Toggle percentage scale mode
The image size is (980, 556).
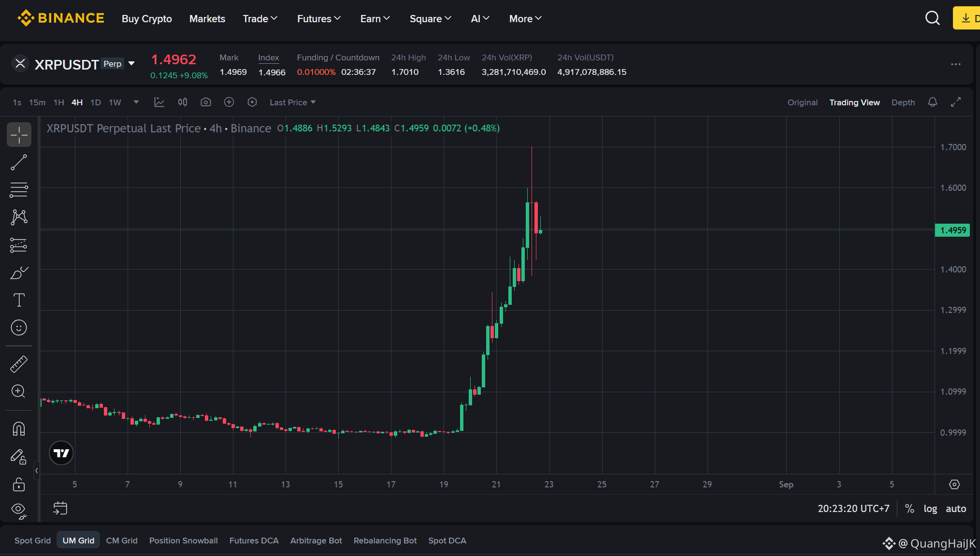910,509
